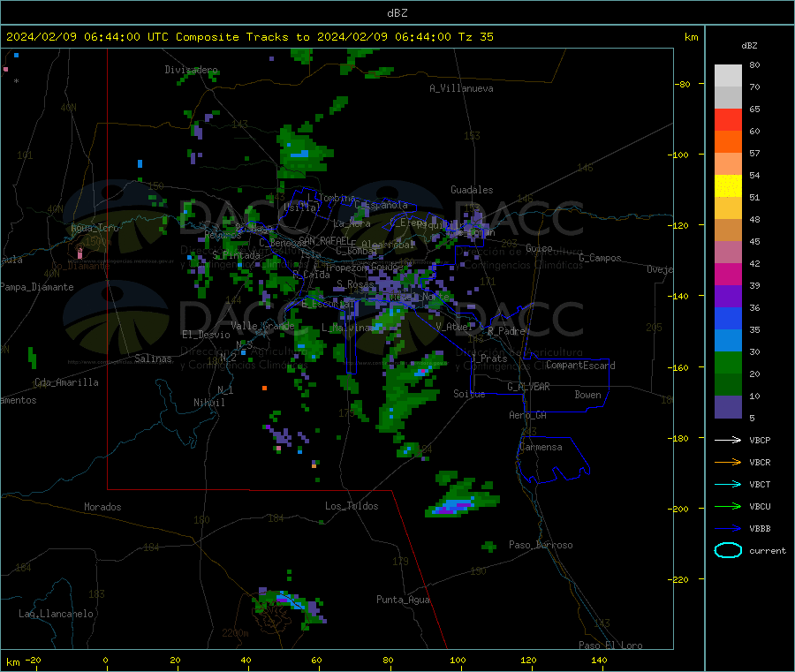The height and width of the screenshot is (672, 795).
Task: Click the '-80' y-axis tick label
Action: [681, 84]
